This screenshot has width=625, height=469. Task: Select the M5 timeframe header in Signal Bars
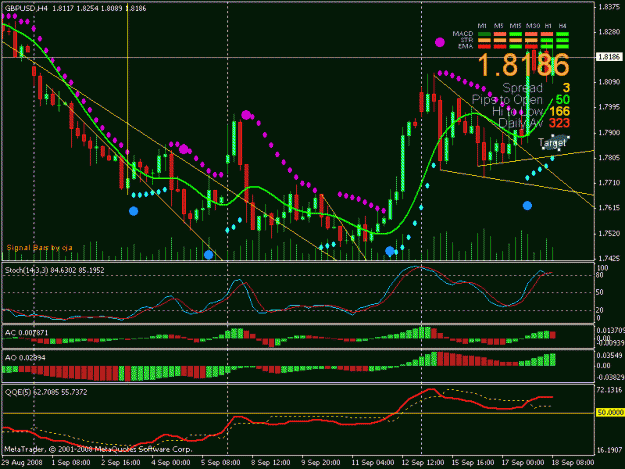point(498,26)
